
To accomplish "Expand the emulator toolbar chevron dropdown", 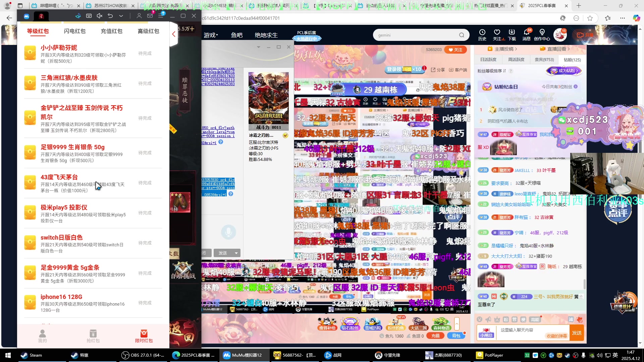I will (x=121, y=16).
